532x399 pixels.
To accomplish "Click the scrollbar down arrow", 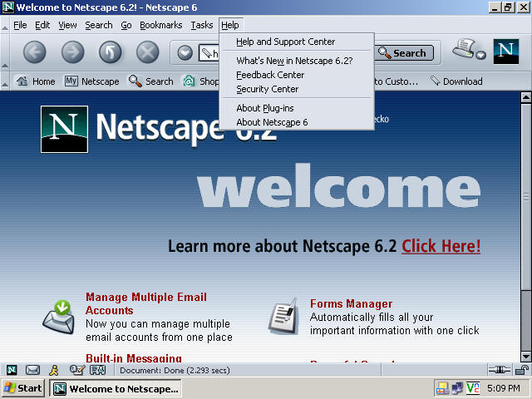I will (x=526, y=357).
